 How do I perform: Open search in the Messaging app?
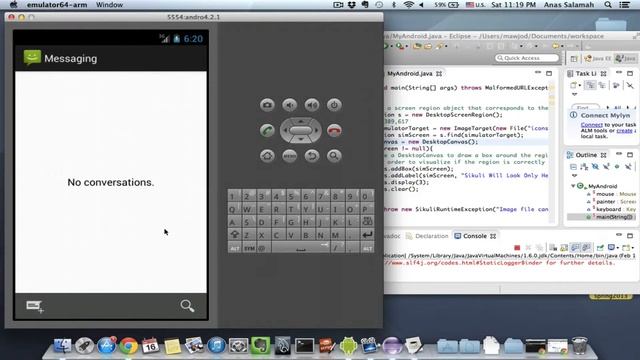click(187, 306)
